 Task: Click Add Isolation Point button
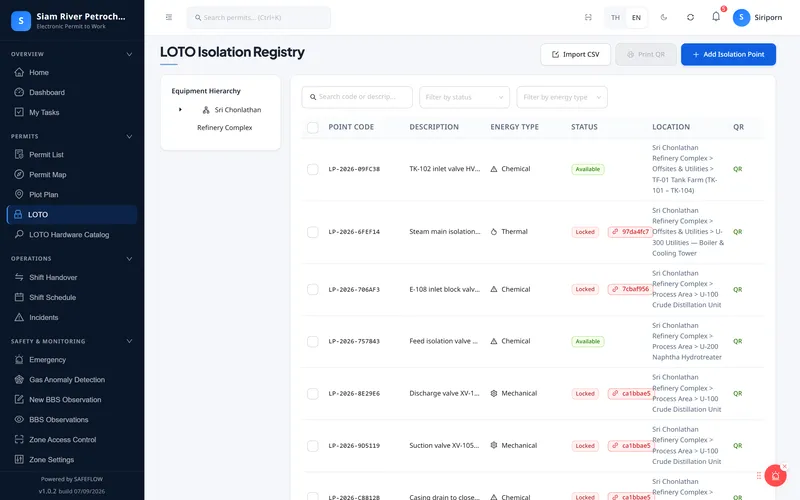pyautogui.click(x=728, y=55)
